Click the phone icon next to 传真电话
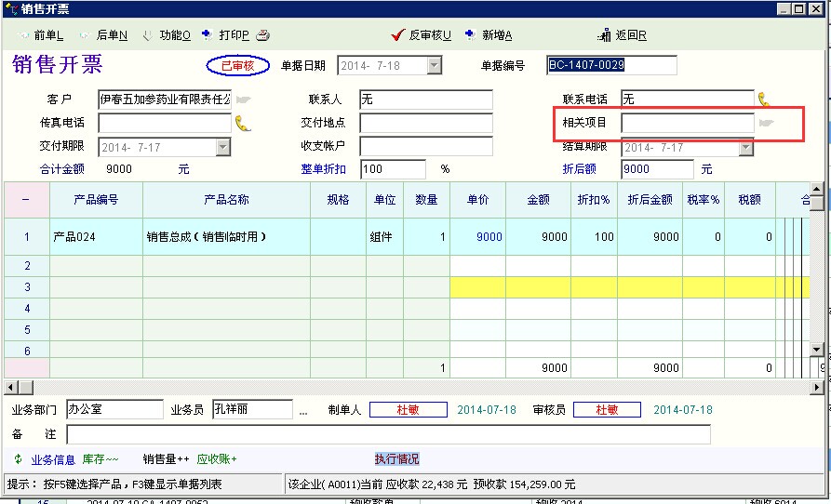831x504 pixels. [x=242, y=123]
